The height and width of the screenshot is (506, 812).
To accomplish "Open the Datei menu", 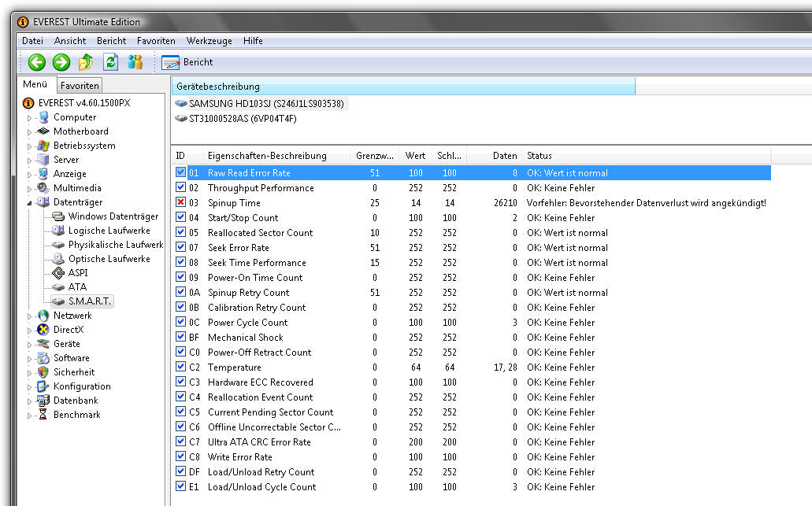I will [x=32, y=41].
